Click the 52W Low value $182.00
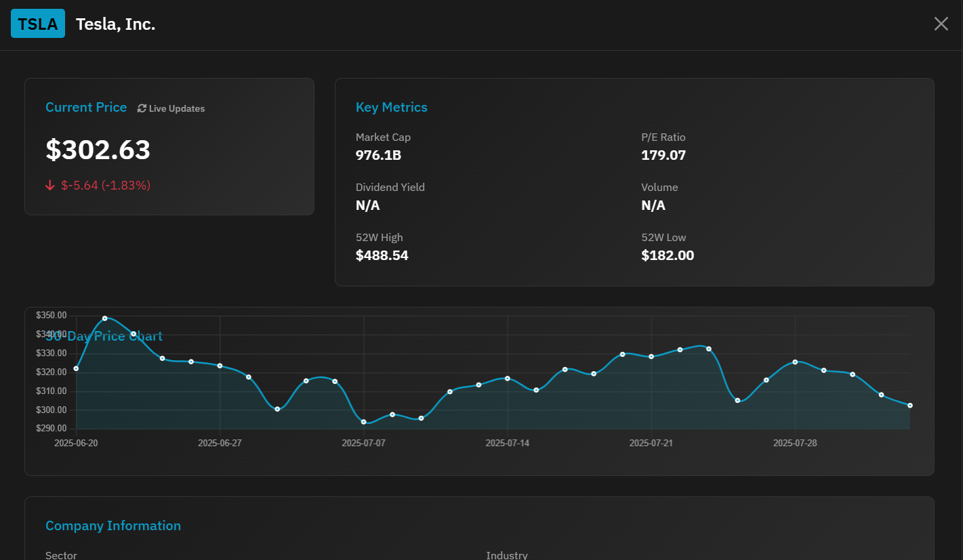 click(x=668, y=255)
